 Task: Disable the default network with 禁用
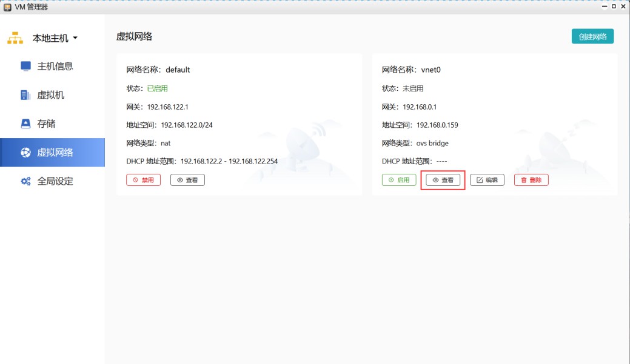144,180
